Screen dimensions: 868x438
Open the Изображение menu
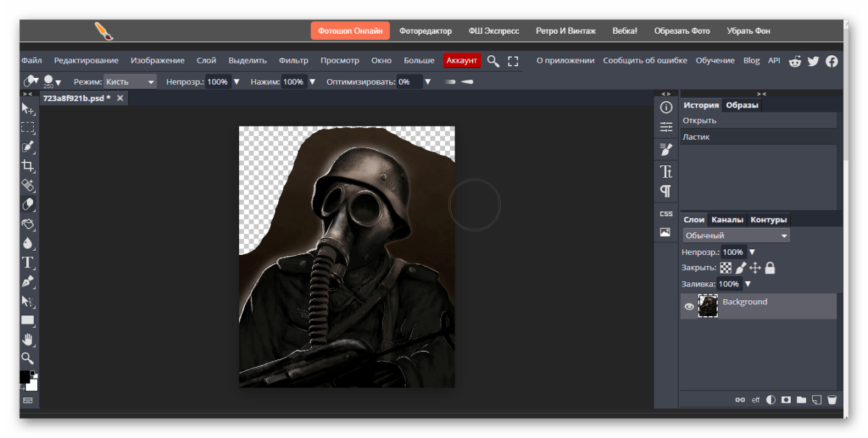(158, 61)
